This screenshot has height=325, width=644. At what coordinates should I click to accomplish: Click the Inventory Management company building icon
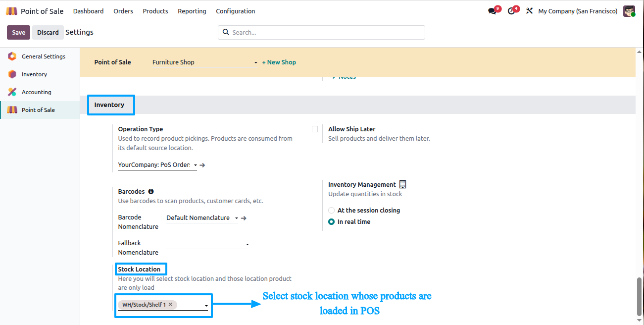[x=402, y=184]
